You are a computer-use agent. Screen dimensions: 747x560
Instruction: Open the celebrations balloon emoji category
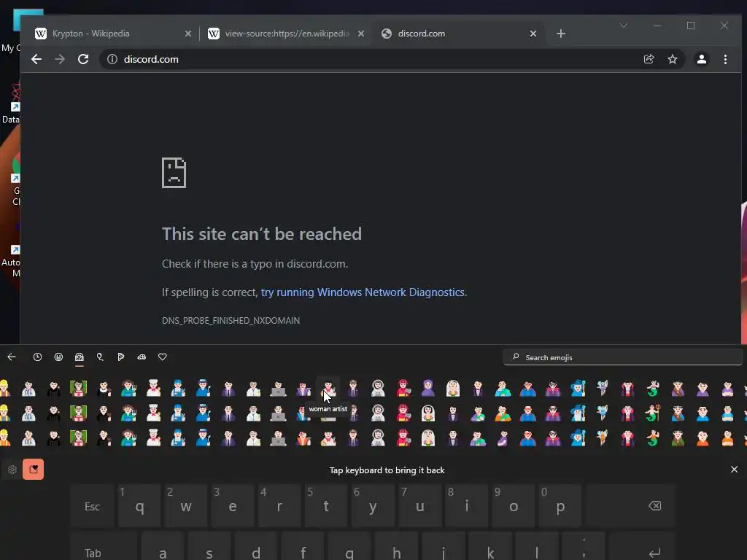point(100,357)
